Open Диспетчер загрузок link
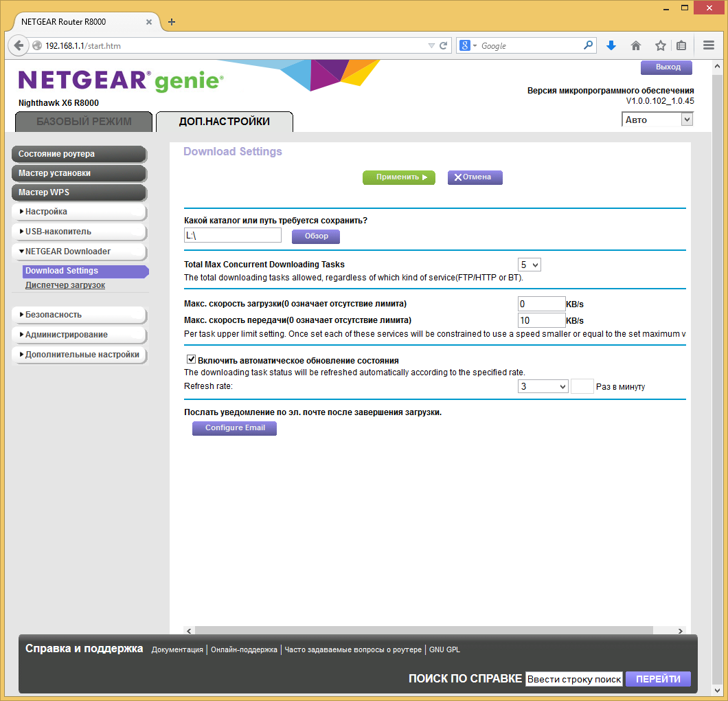This screenshot has width=728, height=701. tap(65, 285)
